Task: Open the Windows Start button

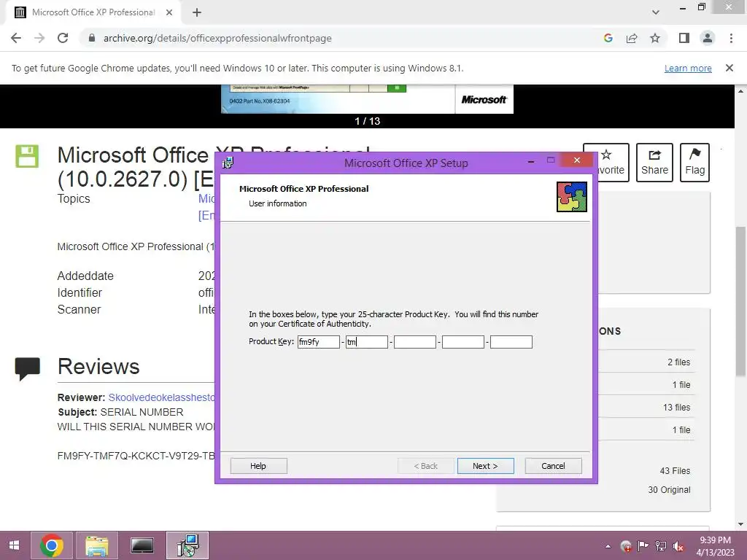Action: tap(15, 545)
